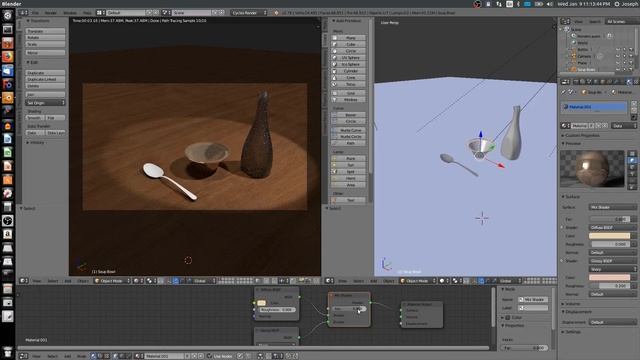This screenshot has height=360, width=640.
Task: Toggle Use Nodes checkbox in node editor
Action: point(209,356)
